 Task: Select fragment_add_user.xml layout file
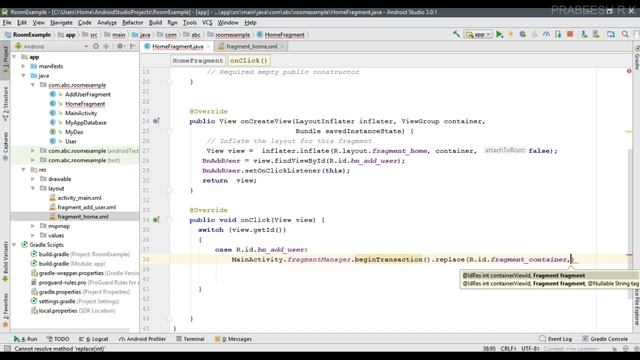pos(87,207)
